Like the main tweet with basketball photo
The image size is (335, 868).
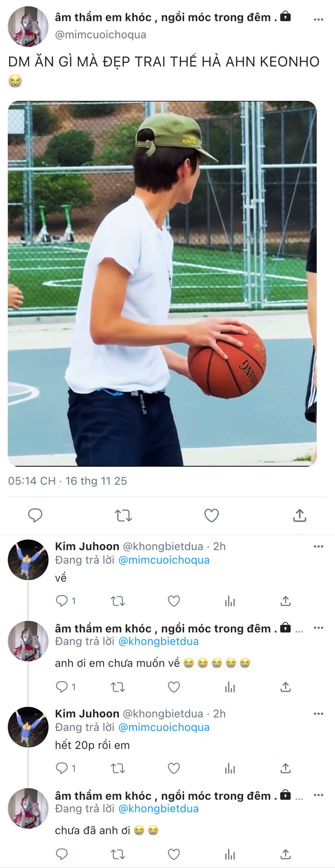(x=211, y=515)
